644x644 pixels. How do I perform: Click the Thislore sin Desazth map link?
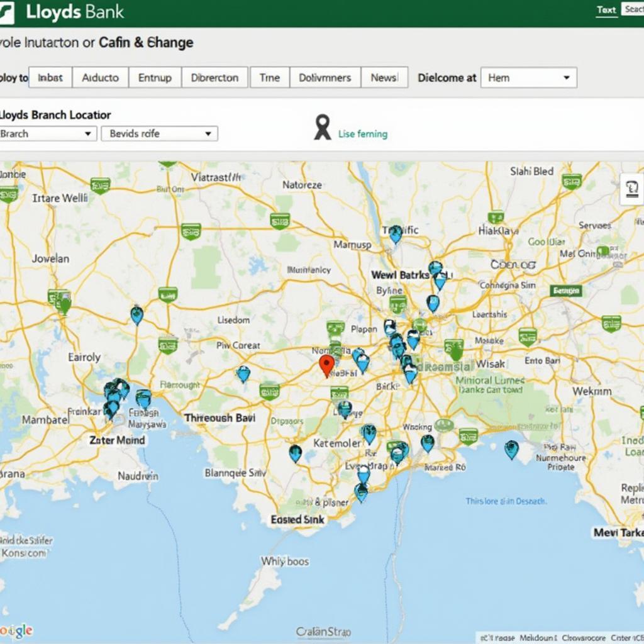click(x=506, y=501)
